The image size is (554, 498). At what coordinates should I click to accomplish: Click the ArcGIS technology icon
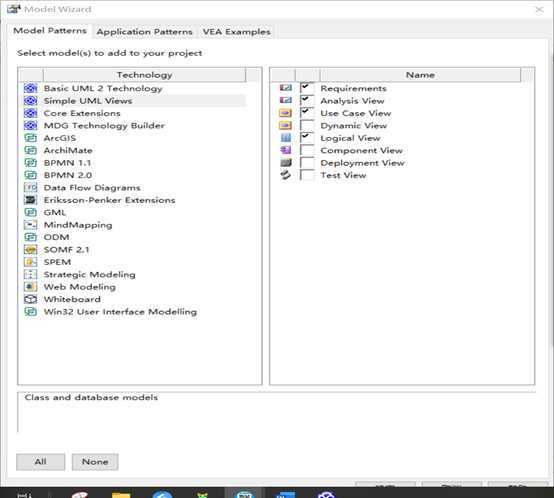point(30,138)
